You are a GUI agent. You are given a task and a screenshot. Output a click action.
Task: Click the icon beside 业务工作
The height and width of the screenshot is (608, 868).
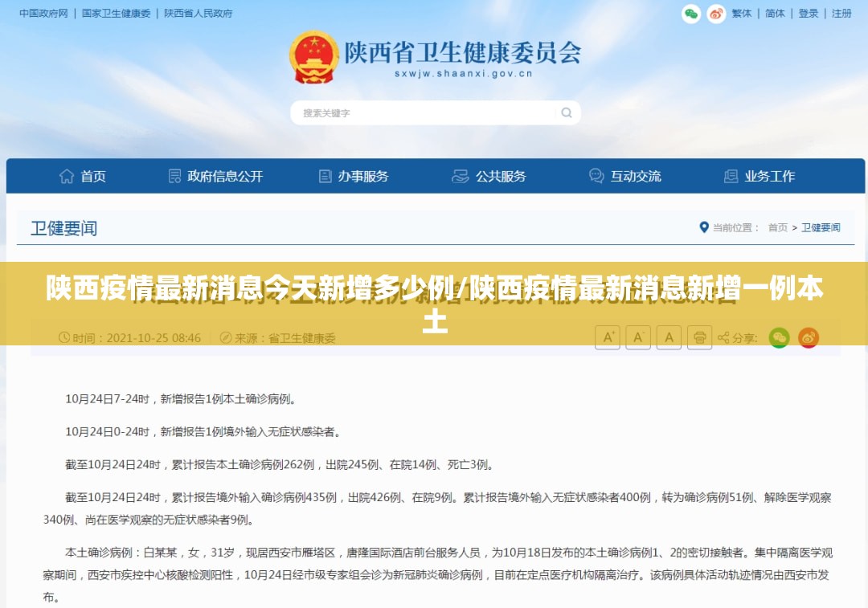731,176
